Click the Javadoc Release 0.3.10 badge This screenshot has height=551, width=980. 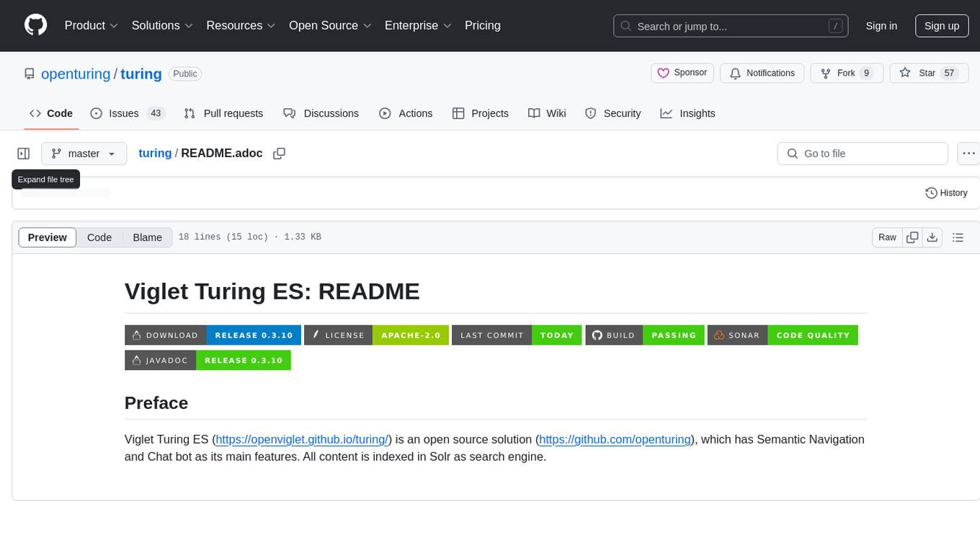coord(208,360)
